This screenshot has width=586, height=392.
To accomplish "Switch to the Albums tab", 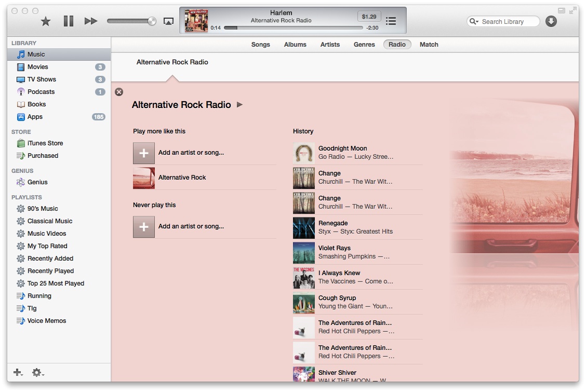I will point(295,45).
